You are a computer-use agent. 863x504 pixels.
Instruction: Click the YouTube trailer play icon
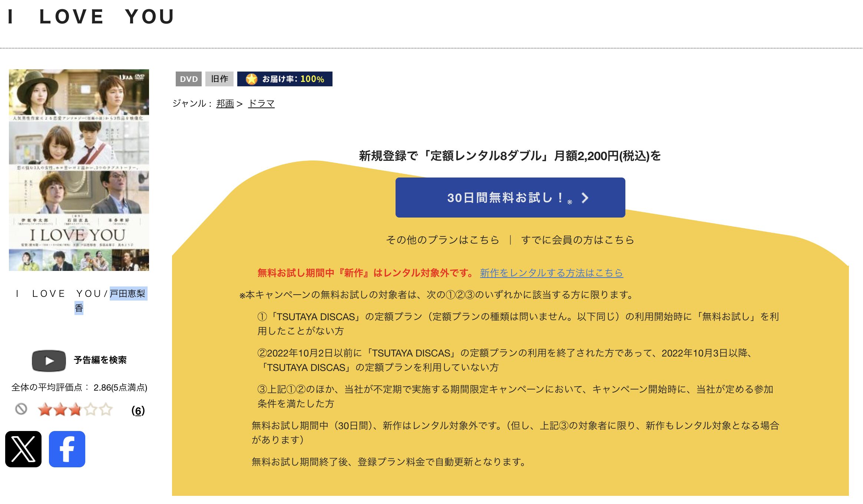[x=49, y=361]
